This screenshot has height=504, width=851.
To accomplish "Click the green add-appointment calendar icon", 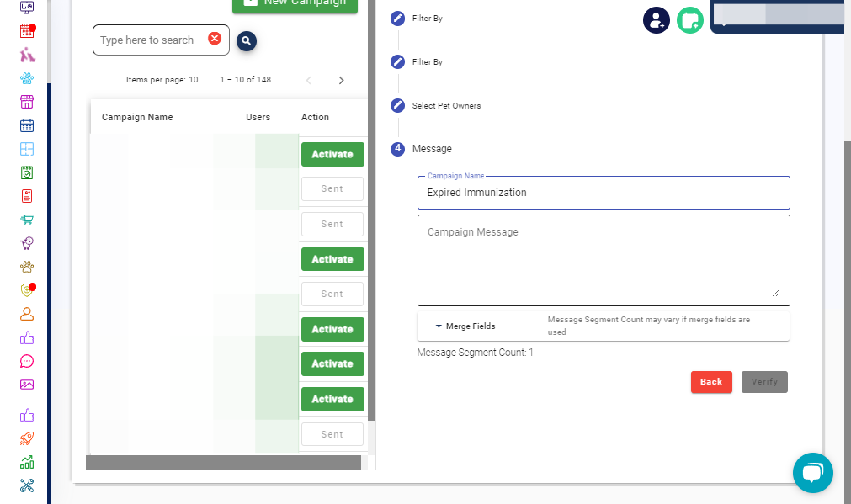I will point(690,21).
